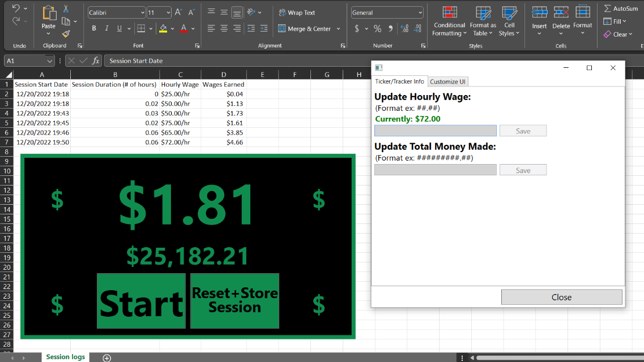The height and width of the screenshot is (362, 644).
Task: Apply percent style
Action: [377, 28]
